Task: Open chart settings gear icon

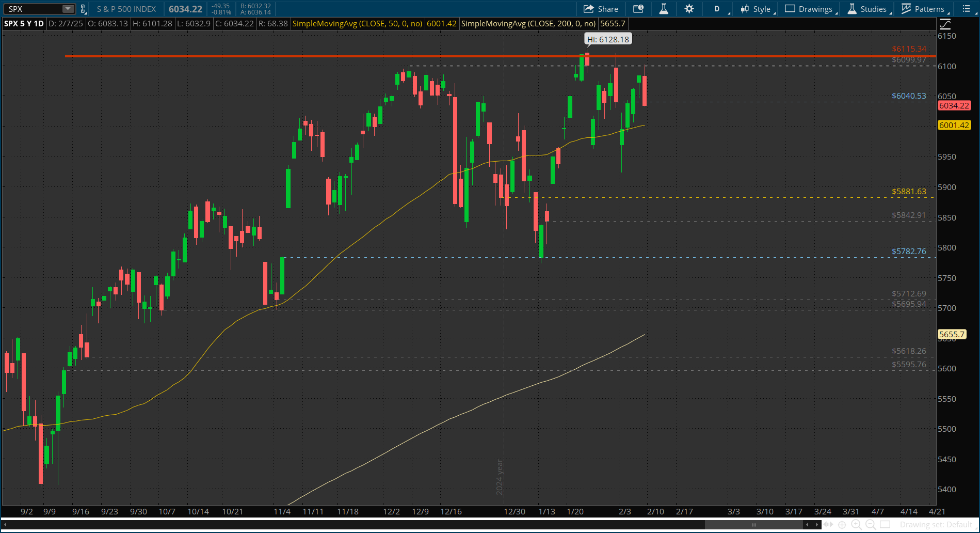Action: [689, 9]
